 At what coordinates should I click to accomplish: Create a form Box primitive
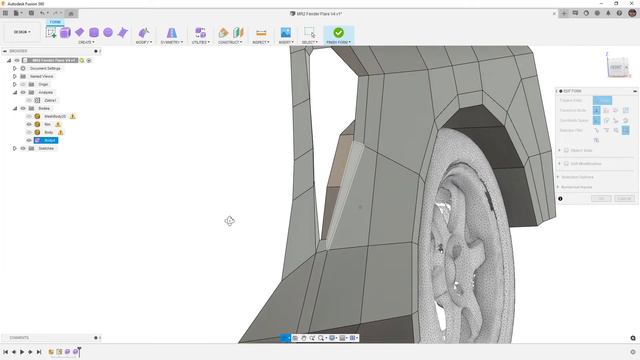pos(65,33)
